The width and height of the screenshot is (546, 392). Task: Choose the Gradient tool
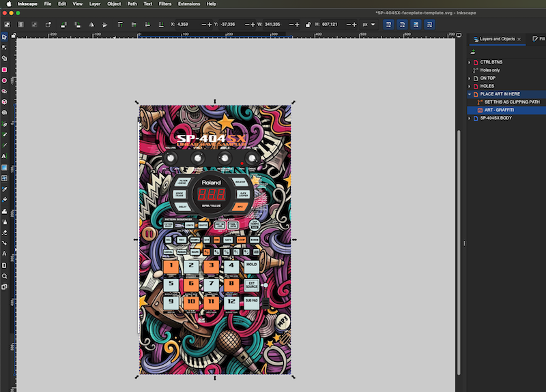pyautogui.click(x=4, y=167)
